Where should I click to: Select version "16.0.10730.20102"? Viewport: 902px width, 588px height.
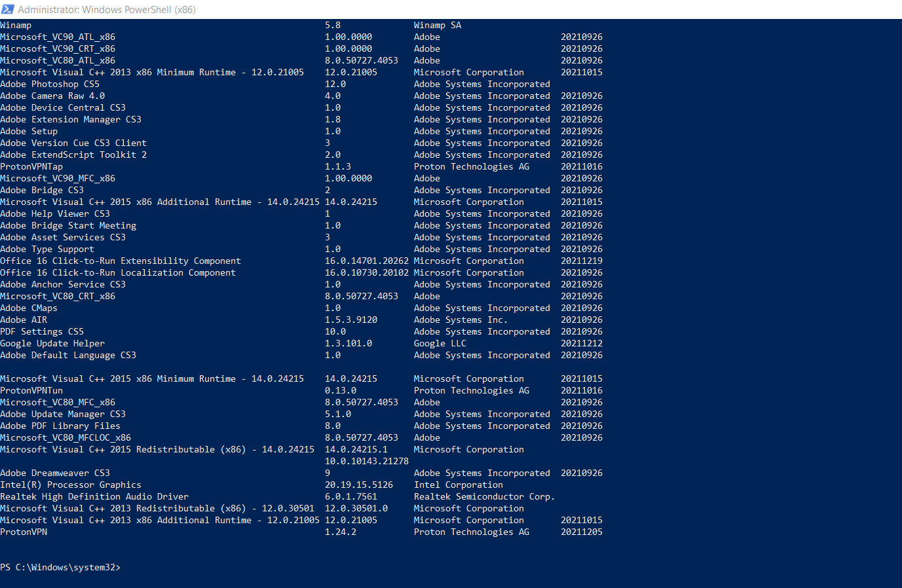click(x=367, y=273)
